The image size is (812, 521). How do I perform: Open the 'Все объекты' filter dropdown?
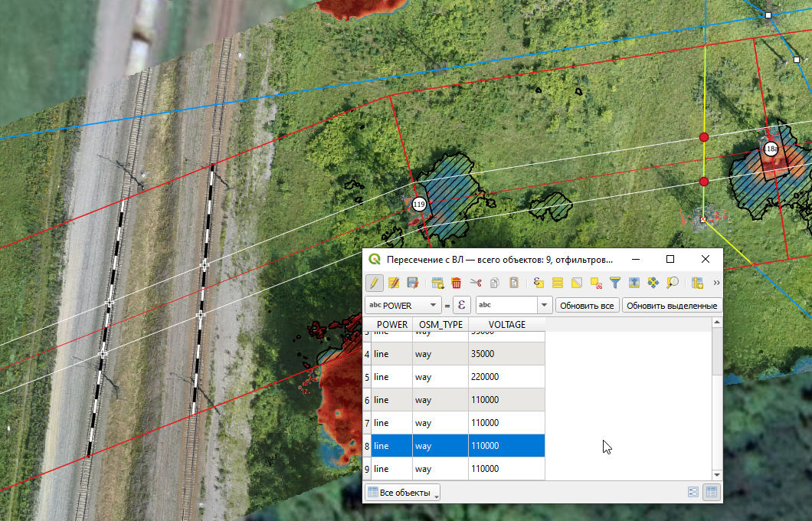(402, 493)
